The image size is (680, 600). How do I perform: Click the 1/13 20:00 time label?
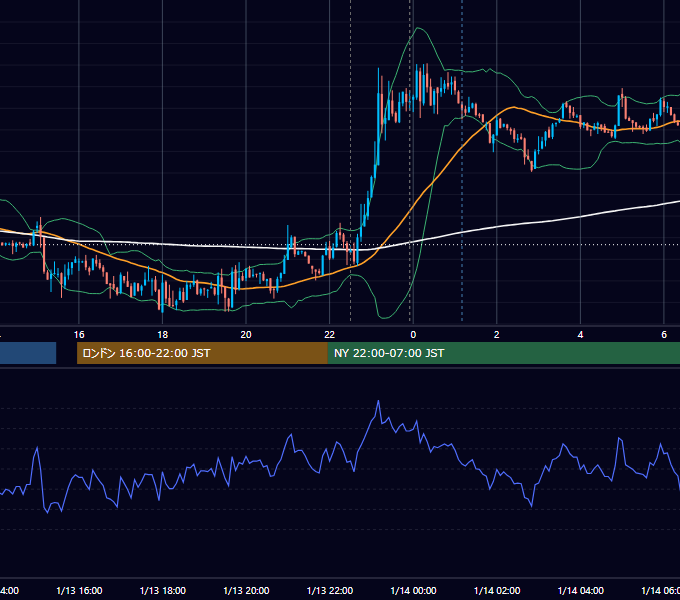click(246, 590)
